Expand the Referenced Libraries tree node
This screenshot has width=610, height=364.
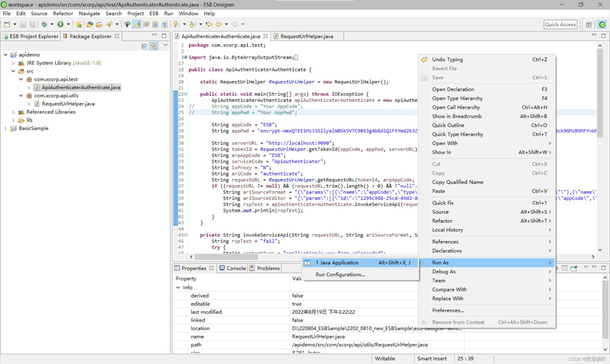(13, 112)
